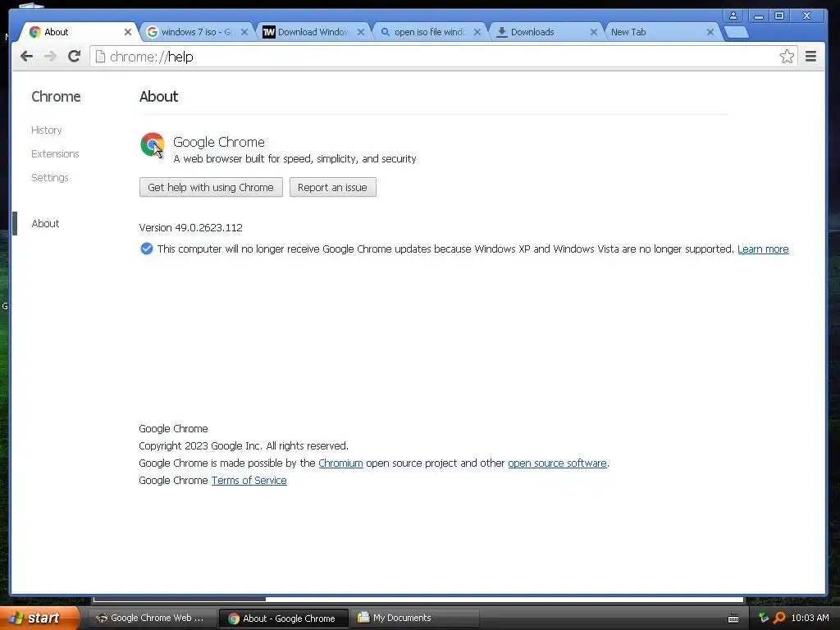
Task: Click the orange search tray icon
Action: pos(779,618)
